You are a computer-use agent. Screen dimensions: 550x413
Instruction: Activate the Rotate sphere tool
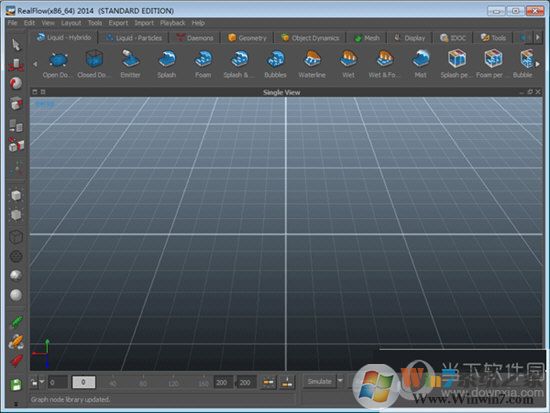[15, 84]
